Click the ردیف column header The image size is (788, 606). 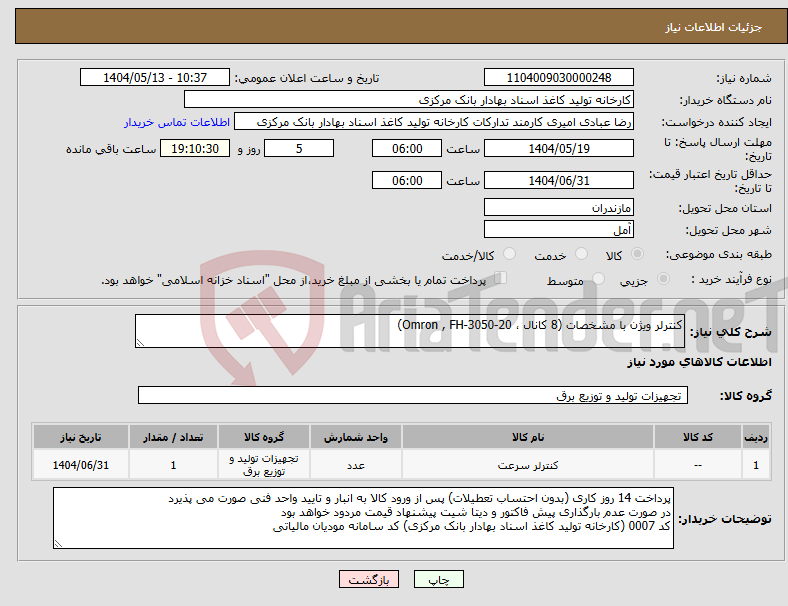coord(755,437)
